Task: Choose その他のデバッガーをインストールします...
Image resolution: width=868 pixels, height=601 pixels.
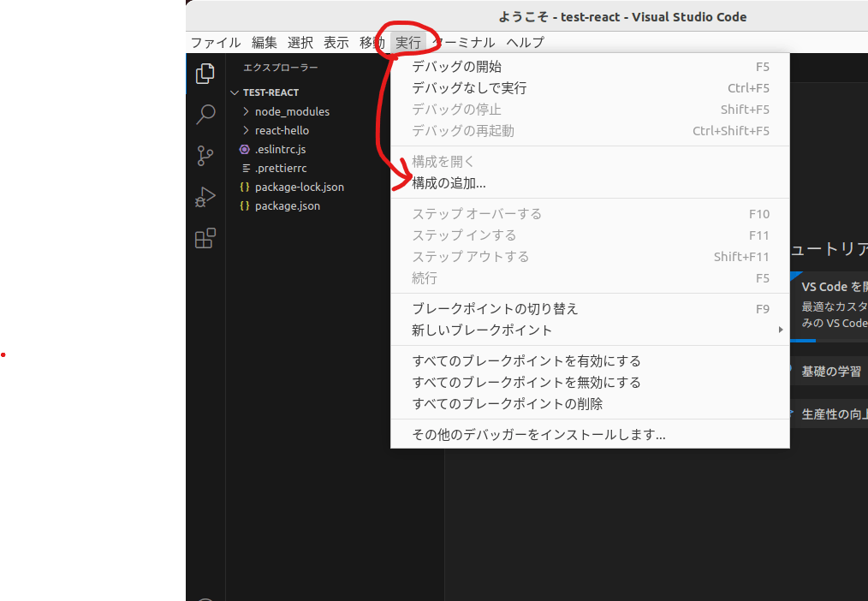Action: [590, 435]
